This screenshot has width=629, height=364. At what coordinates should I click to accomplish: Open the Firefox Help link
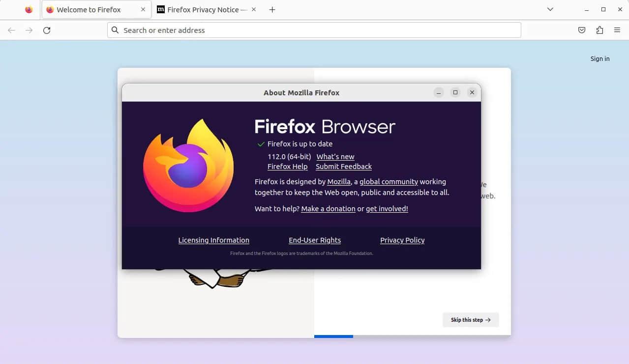287,167
